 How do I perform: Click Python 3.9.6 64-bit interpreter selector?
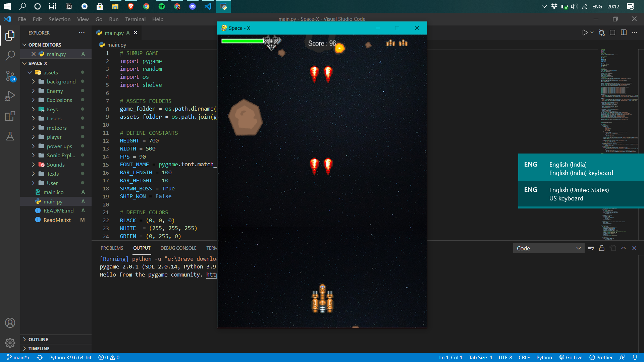pos(70,358)
